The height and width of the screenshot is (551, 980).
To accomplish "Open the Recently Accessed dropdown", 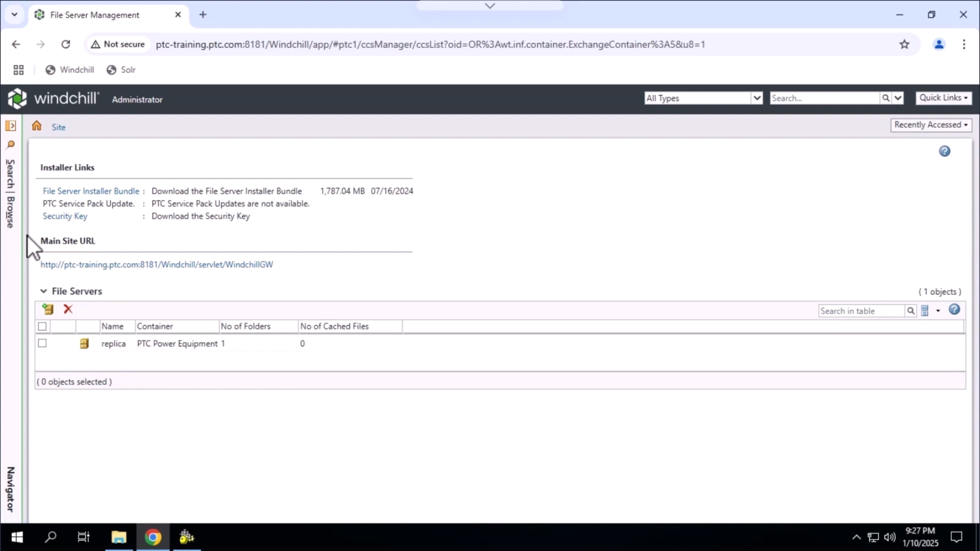I will pos(931,125).
